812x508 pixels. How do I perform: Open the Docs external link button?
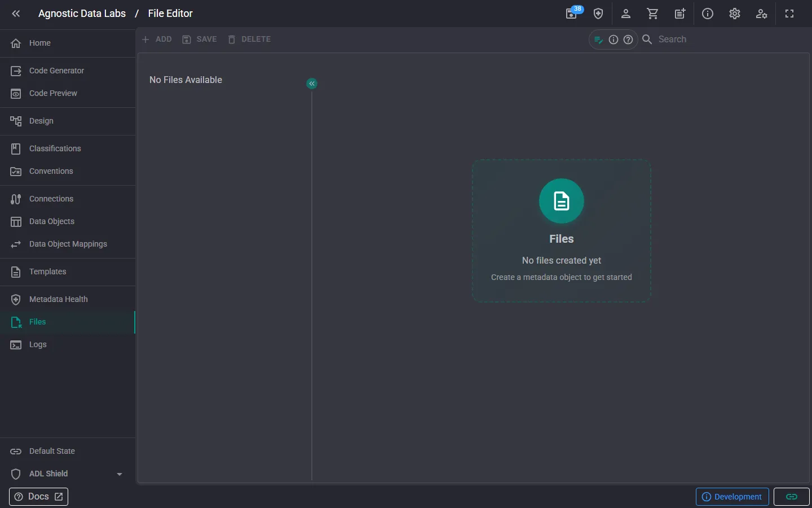click(38, 497)
